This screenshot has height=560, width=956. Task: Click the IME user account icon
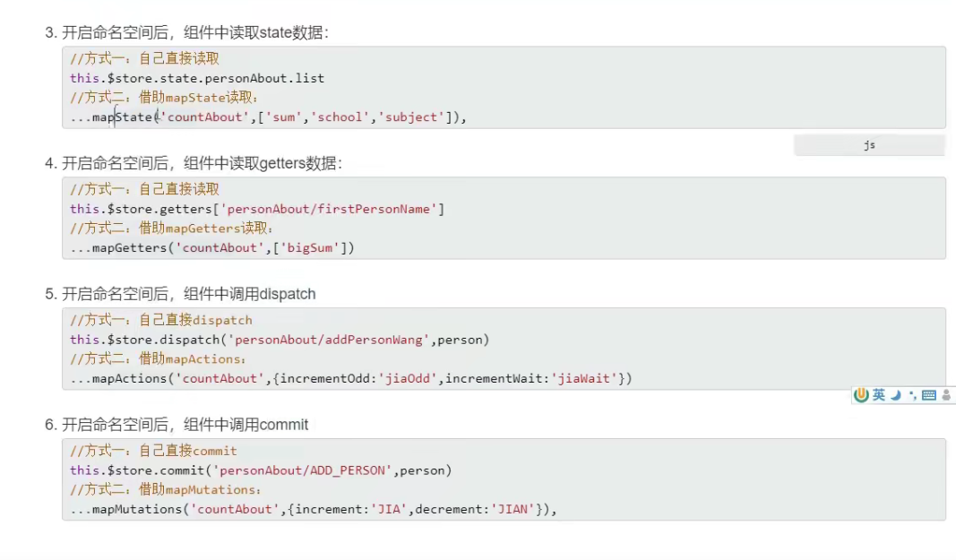coord(946,395)
